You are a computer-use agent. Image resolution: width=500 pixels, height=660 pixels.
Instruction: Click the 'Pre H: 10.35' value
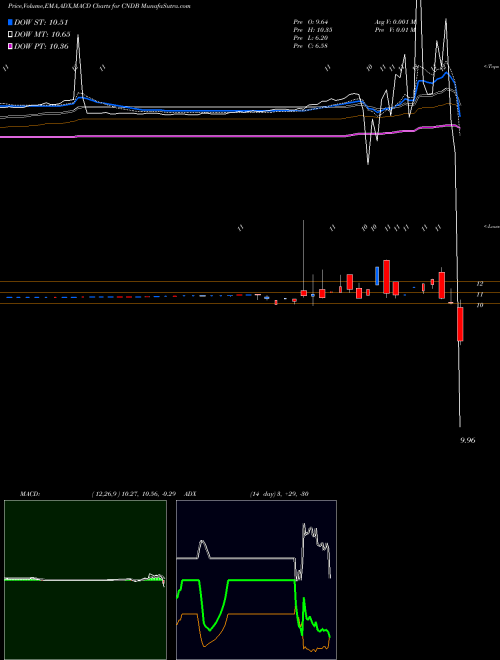coord(313,30)
